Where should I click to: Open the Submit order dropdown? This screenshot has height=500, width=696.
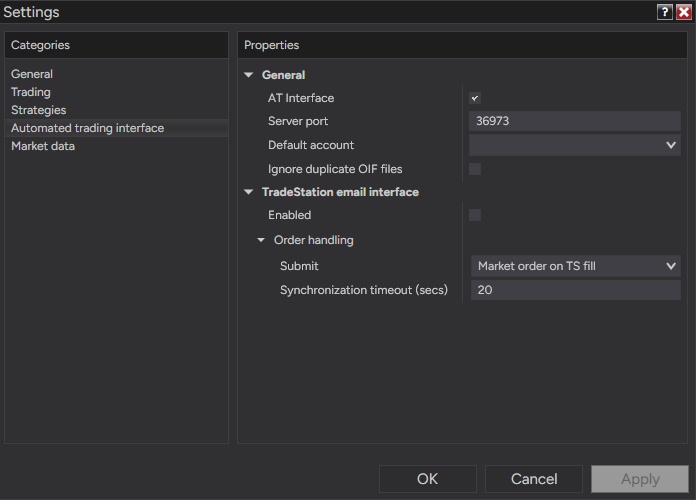[x=576, y=266]
